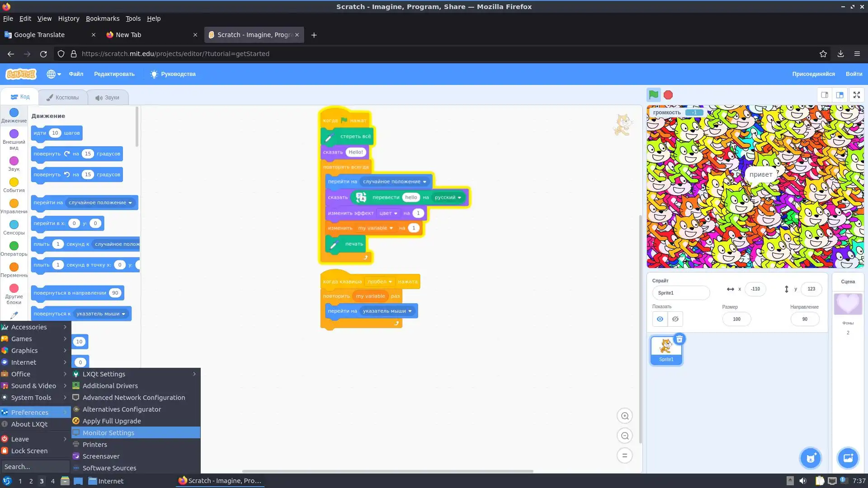Screen dimensions: 868x488
Task: Zoom out the code workspace
Action: click(624, 436)
